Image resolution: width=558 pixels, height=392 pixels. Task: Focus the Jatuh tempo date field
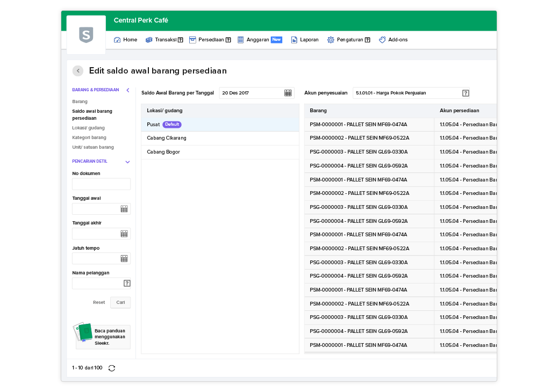click(x=102, y=259)
